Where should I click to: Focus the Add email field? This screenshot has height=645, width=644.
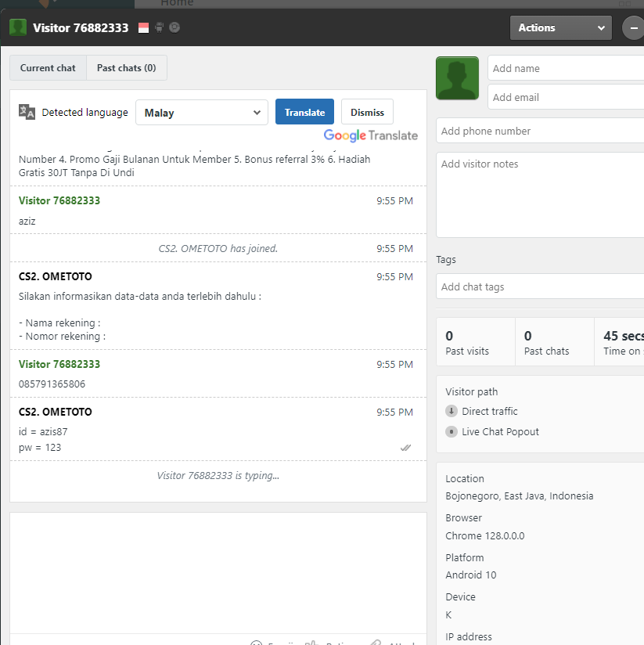566,97
